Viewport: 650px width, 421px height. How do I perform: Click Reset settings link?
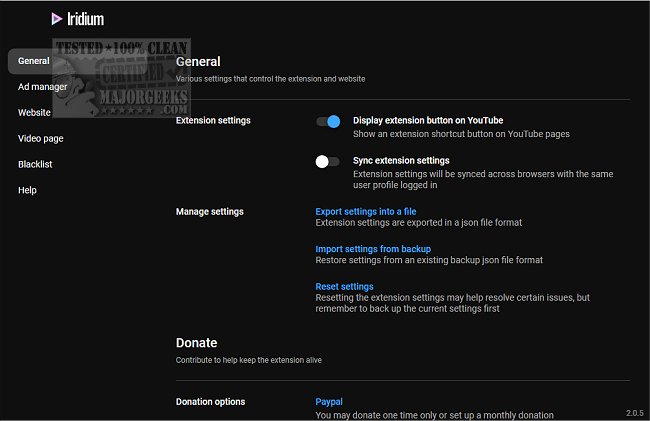tap(344, 286)
